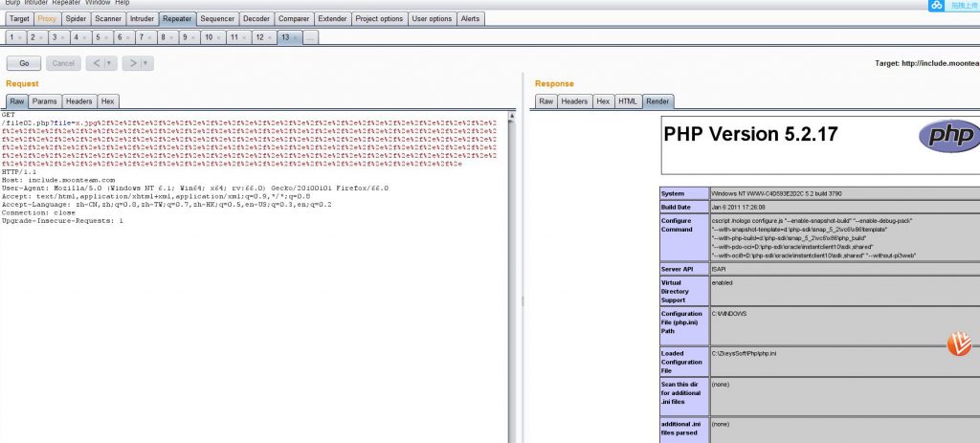Switch to the Comparer tool tab
The height and width of the screenshot is (443, 980).
pyautogui.click(x=294, y=19)
